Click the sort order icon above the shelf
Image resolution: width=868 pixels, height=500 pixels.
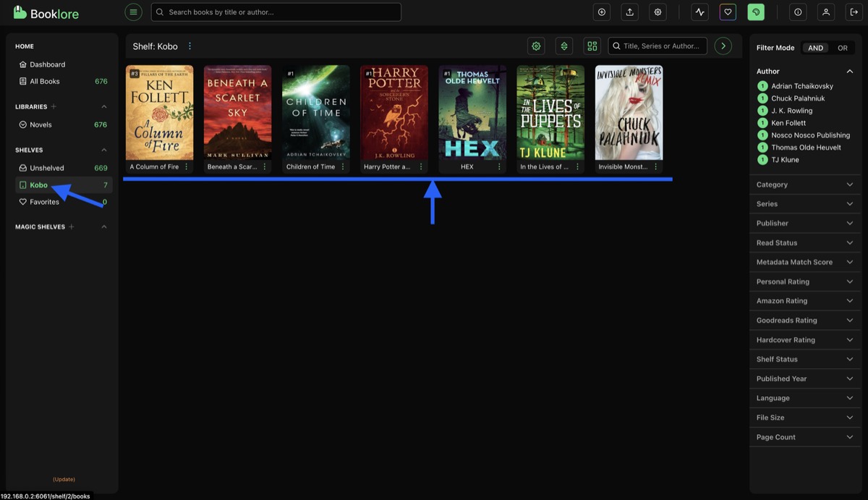[563, 45]
